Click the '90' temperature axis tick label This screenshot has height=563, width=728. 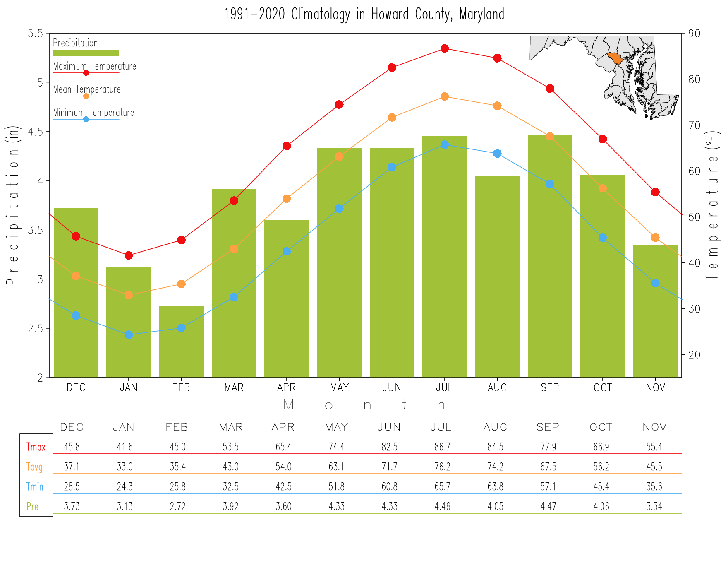click(694, 34)
